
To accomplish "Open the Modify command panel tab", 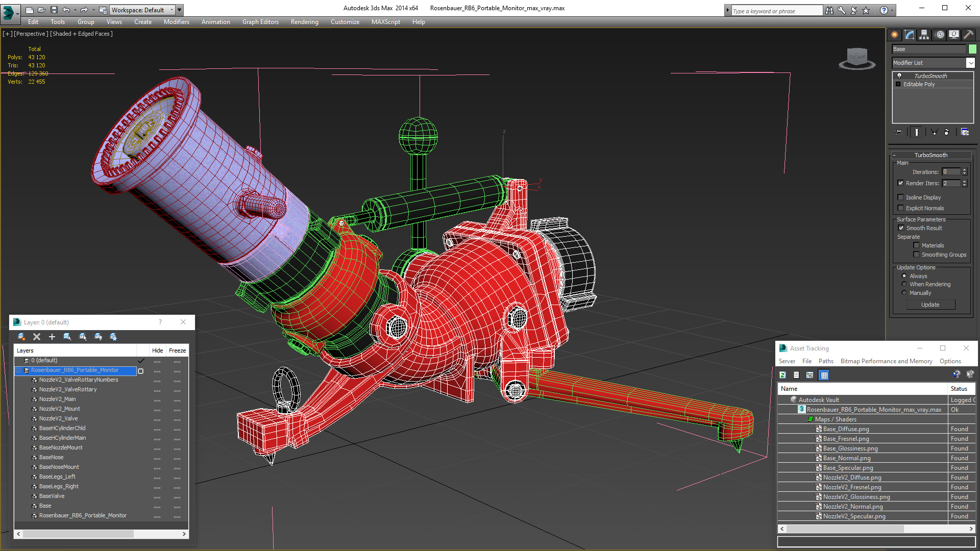I will 910,35.
